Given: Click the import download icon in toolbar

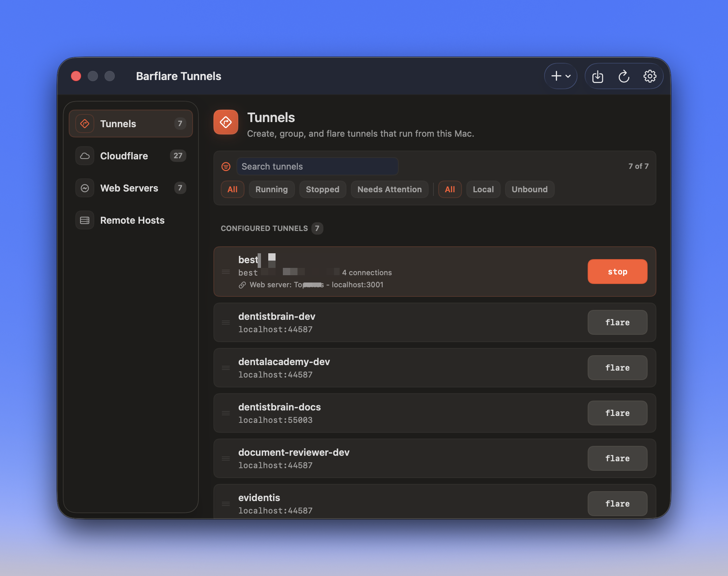Looking at the screenshot, I should 598,76.
